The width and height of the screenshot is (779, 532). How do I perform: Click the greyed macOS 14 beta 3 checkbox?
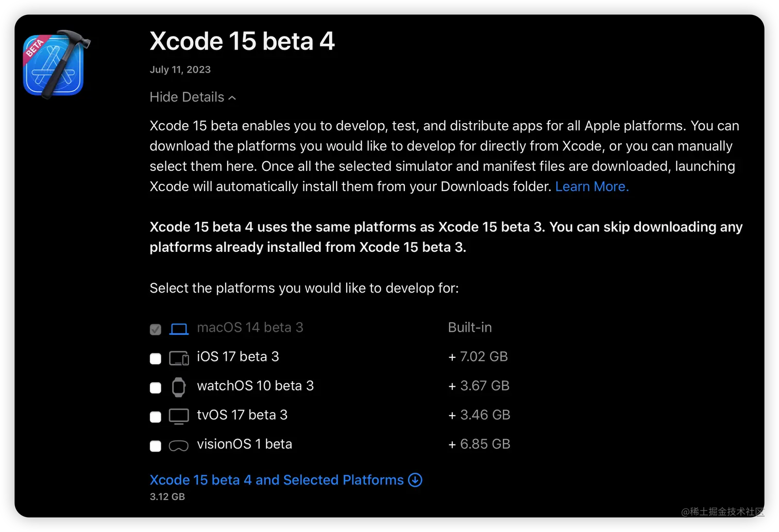(156, 329)
